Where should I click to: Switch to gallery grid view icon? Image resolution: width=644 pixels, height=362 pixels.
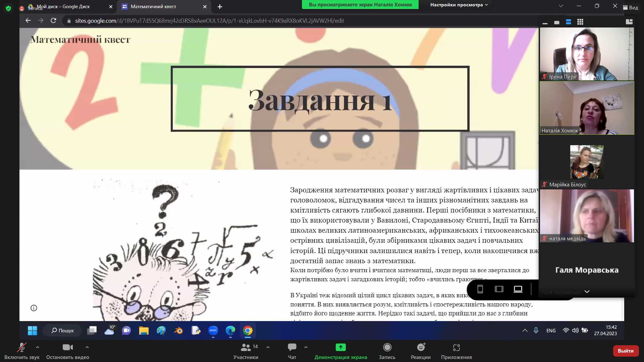[x=580, y=22]
